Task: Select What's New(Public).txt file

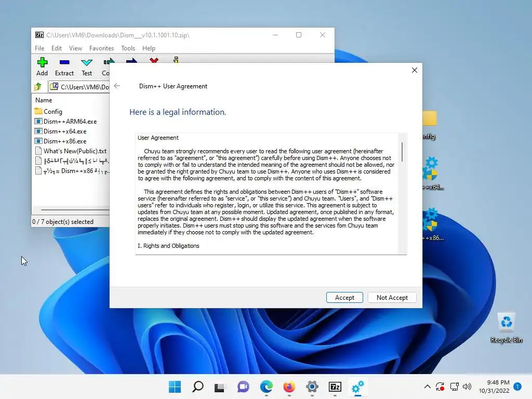Action: coord(71,151)
